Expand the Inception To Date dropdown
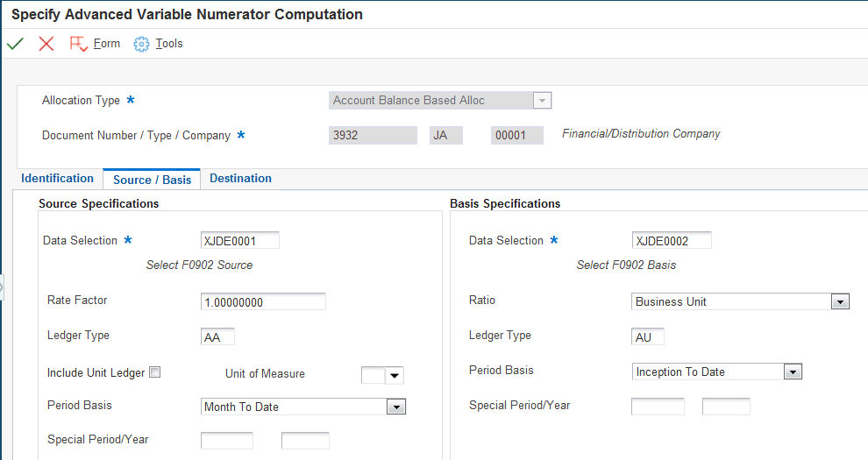868x460 pixels. click(793, 372)
